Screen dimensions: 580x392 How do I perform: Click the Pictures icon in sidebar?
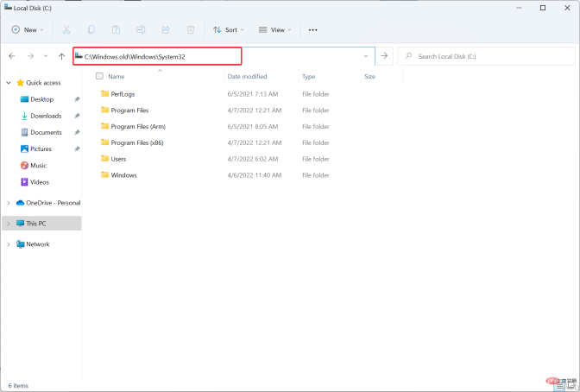coord(24,149)
